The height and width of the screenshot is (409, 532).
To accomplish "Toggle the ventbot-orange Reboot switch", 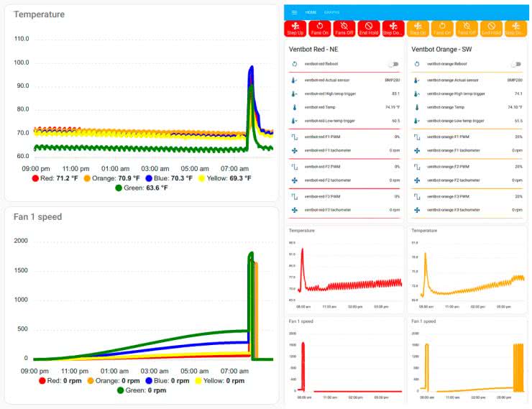I will [515, 64].
